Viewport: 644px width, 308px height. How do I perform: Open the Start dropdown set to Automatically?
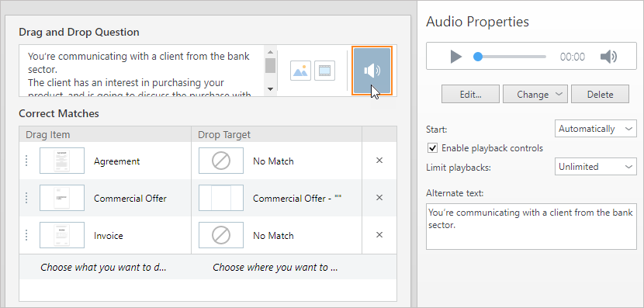[x=596, y=129]
